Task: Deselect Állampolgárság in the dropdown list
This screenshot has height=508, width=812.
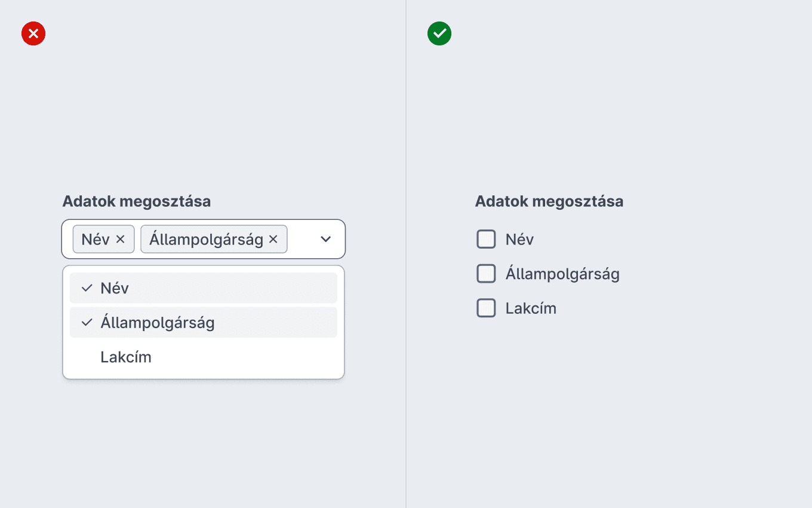Action: (x=204, y=323)
